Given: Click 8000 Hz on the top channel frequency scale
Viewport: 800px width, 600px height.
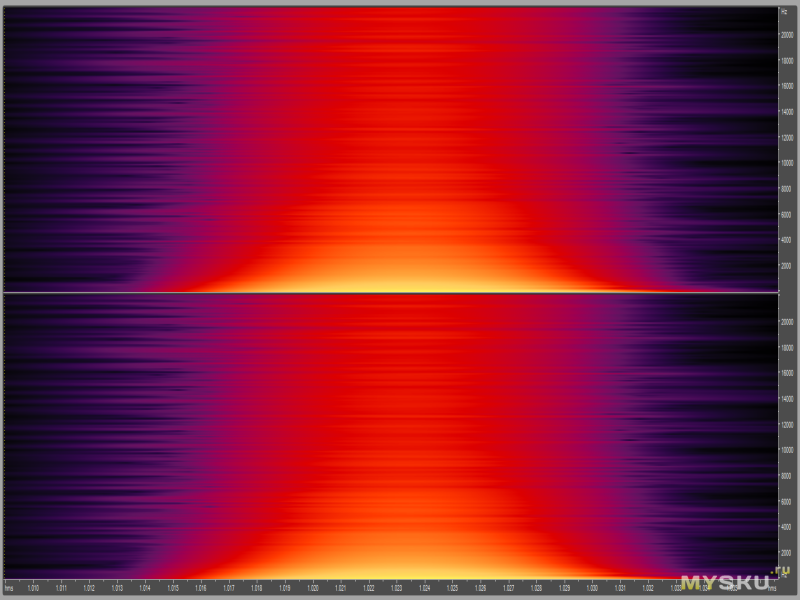Looking at the screenshot, I should pos(787,188).
